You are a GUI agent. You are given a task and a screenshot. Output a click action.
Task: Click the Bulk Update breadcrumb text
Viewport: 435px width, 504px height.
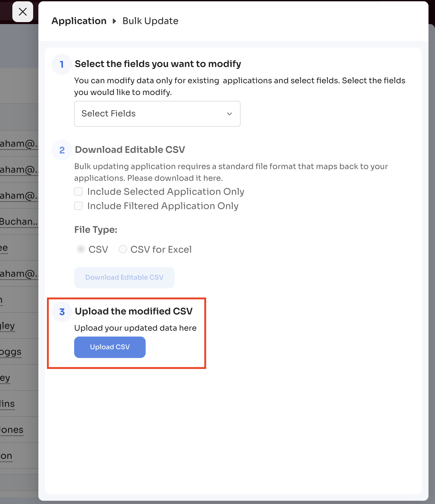coord(150,21)
